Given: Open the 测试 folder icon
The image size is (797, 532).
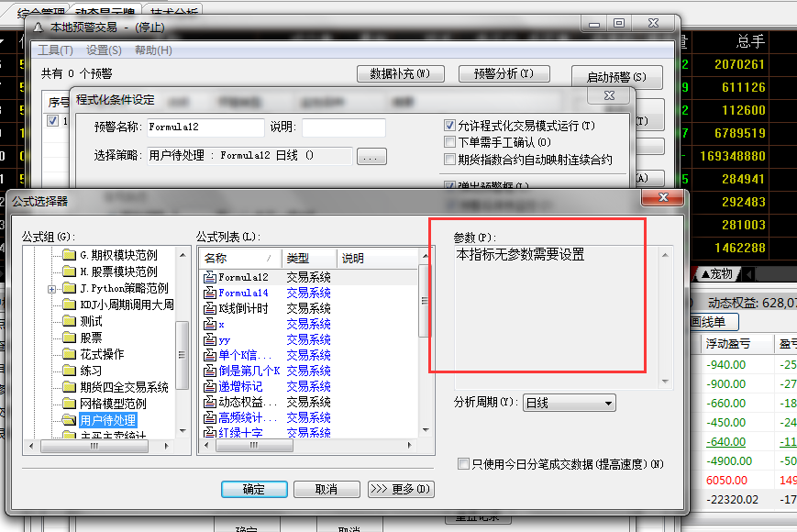Looking at the screenshot, I should [x=69, y=321].
